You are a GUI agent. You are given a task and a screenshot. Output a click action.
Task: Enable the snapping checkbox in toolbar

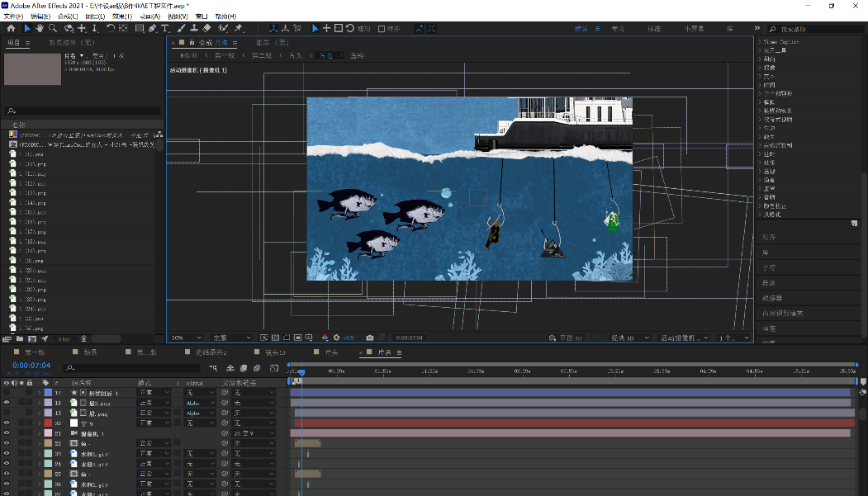[382, 29]
